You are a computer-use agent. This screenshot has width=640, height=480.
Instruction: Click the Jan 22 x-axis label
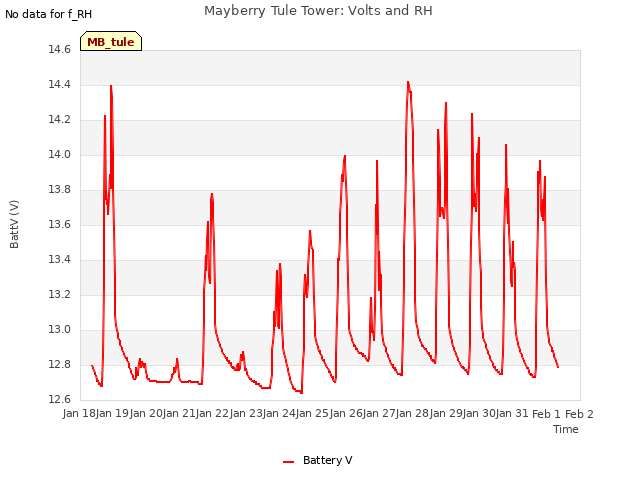(x=213, y=414)
